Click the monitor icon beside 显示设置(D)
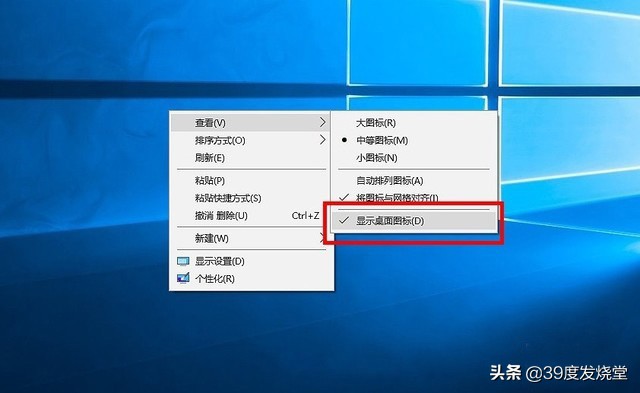Viewport: 640px width, 393px height. [x=183, y=261]
